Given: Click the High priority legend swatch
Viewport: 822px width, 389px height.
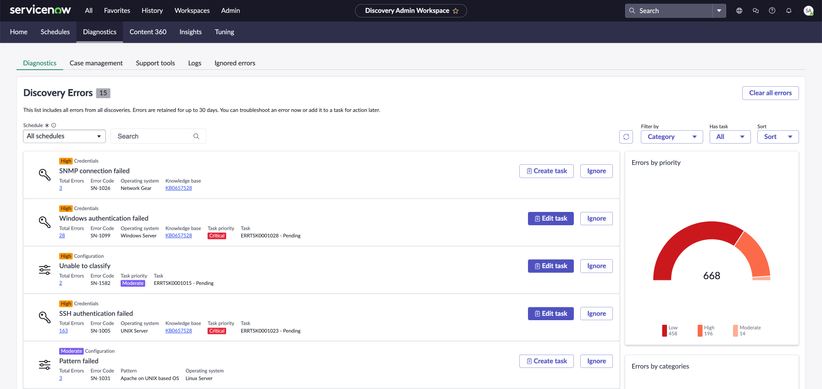Looking at the screenshot, I should [x=700, y=331].
